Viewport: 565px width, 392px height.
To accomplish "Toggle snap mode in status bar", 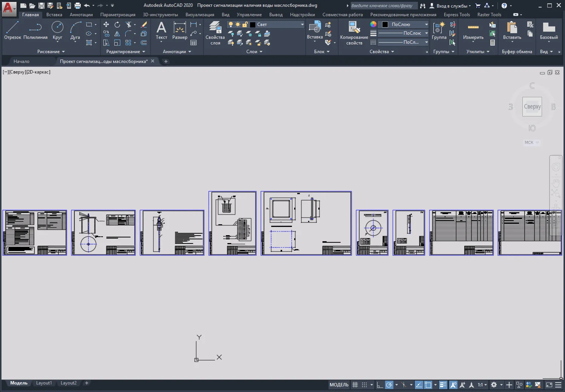I will [364, 385].
